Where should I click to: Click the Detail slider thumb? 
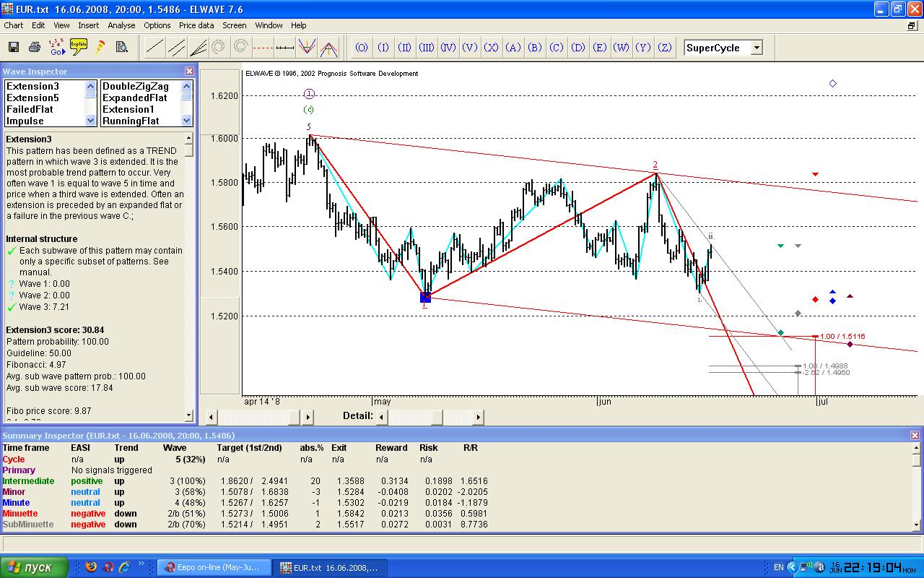437,417
